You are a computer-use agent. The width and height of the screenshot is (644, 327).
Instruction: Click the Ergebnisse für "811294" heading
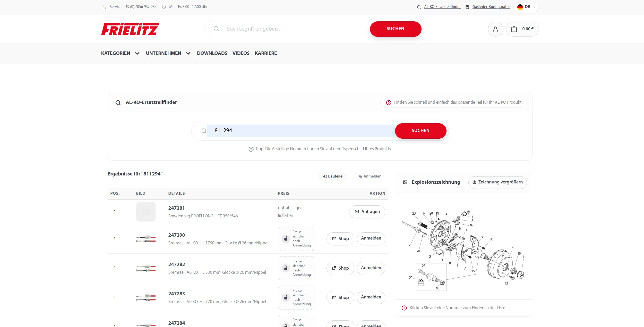coord(135,174)
